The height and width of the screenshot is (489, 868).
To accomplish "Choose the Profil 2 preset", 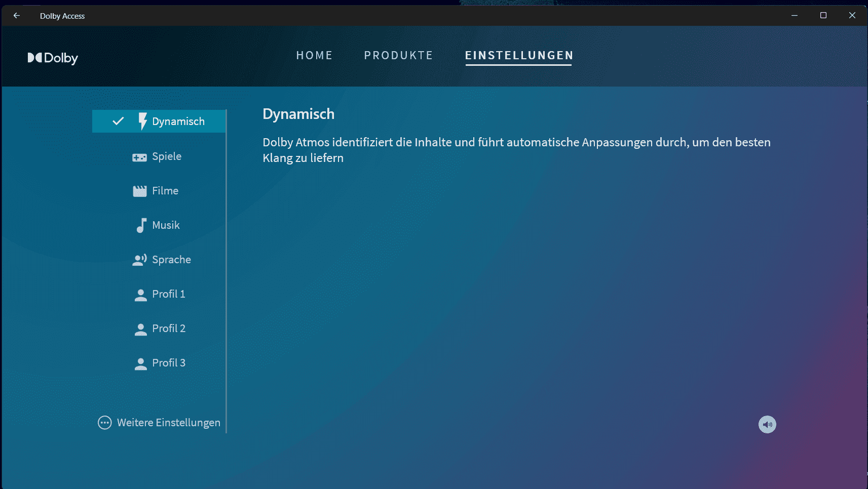I will pos(169,329).
